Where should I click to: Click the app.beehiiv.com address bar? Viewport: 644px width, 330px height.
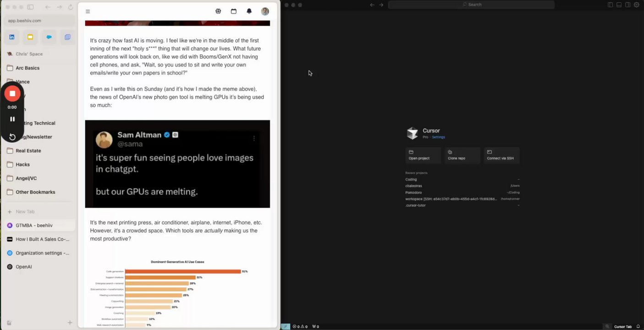pos(39,21)
